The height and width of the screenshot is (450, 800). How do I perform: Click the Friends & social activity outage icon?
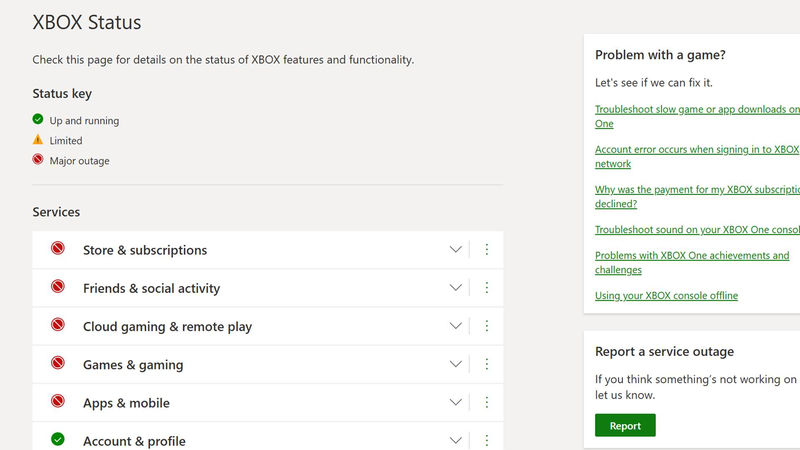pos(58,287)
